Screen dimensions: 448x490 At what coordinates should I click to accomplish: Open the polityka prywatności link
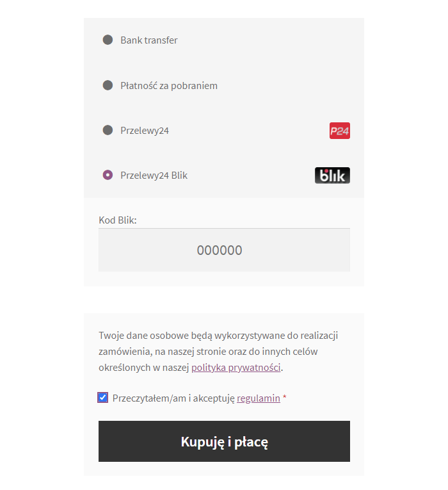(x=236, y=368)
